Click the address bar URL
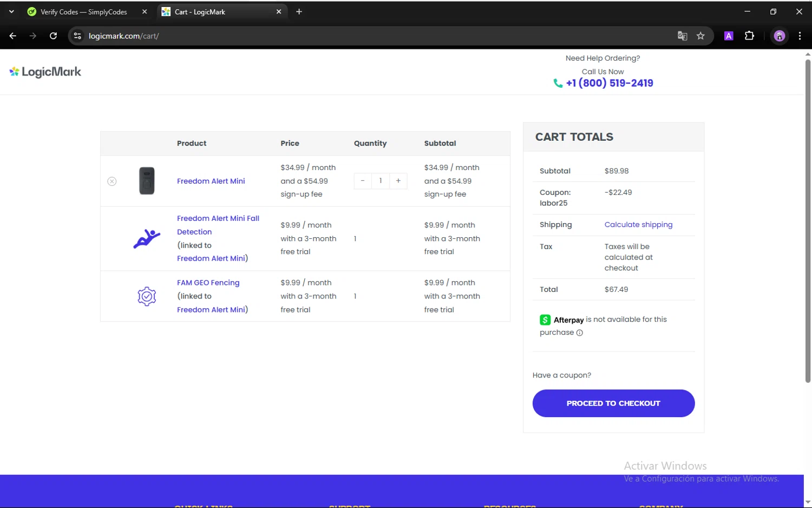The width and height of the screenshot is (812, 508). coord(124,36)
